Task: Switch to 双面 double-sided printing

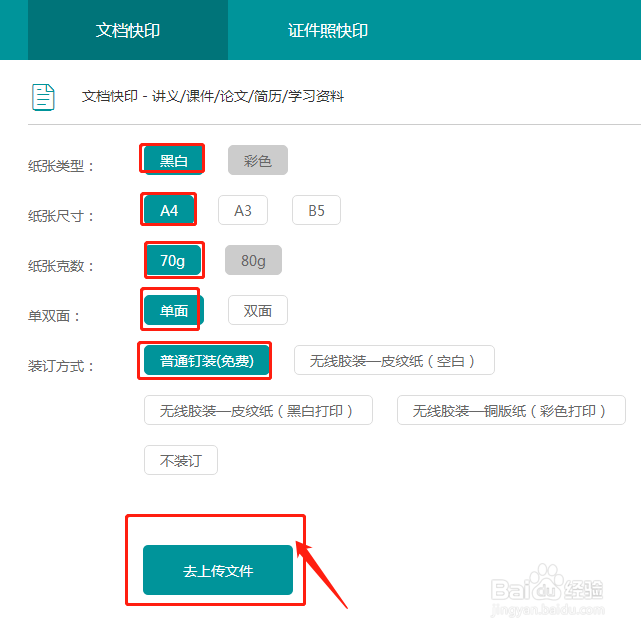Action: pos(258,310)
